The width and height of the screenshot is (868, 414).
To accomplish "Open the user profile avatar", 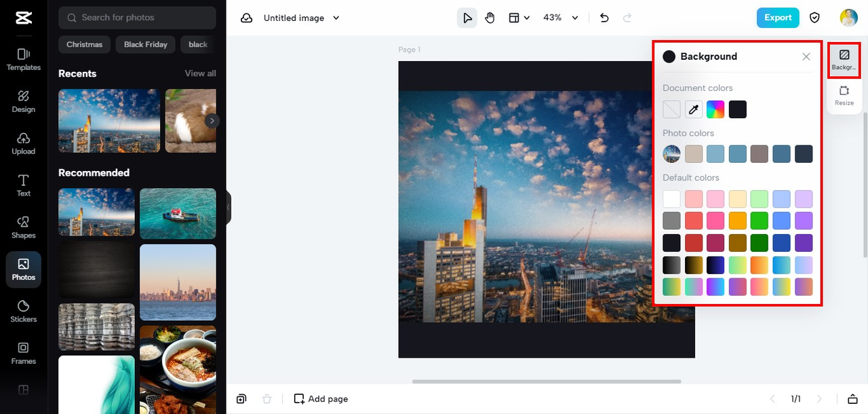I will coord(848,18).
